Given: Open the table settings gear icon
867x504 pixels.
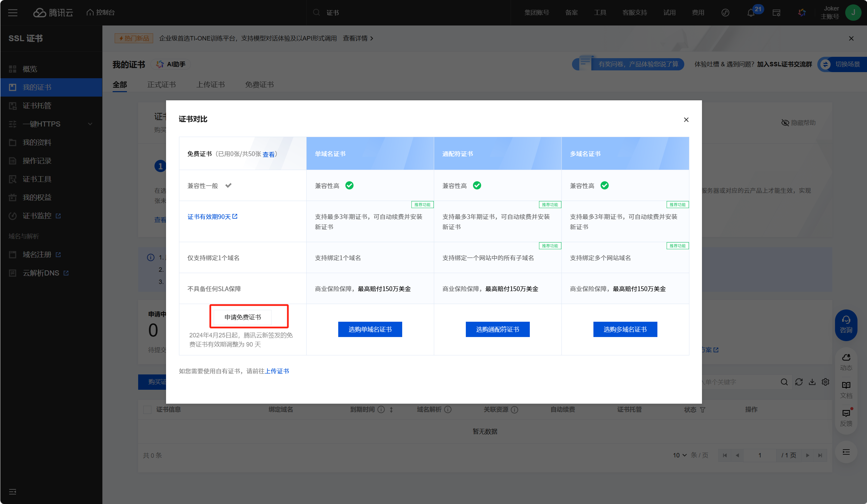Looking at the screenshot, I should (x=825, y=382).
